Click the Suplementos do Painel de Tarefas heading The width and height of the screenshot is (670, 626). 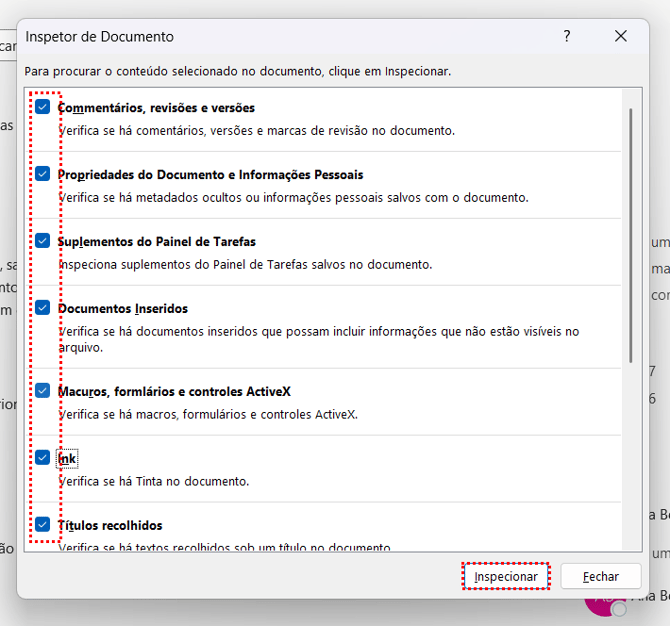point(157,241)
